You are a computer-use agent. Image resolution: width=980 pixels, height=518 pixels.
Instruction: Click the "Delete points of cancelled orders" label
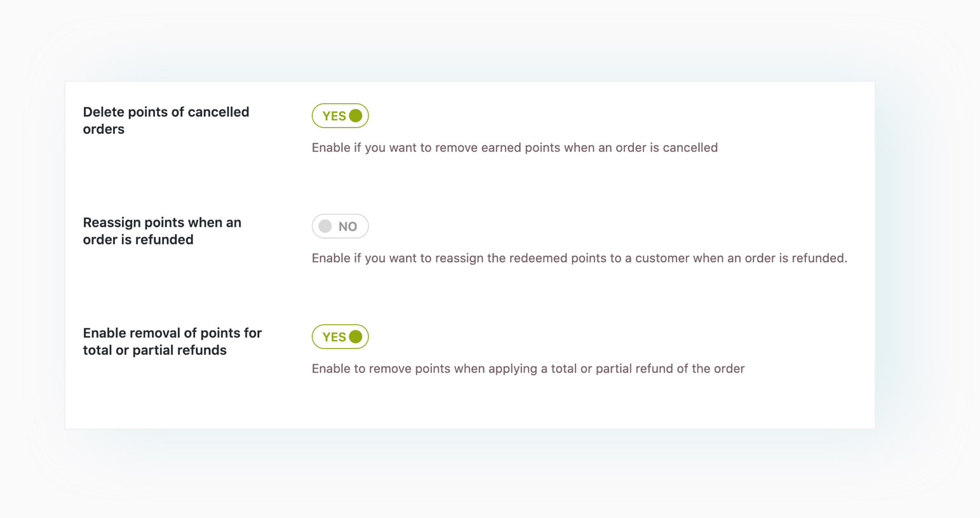(x=166, y=112)
